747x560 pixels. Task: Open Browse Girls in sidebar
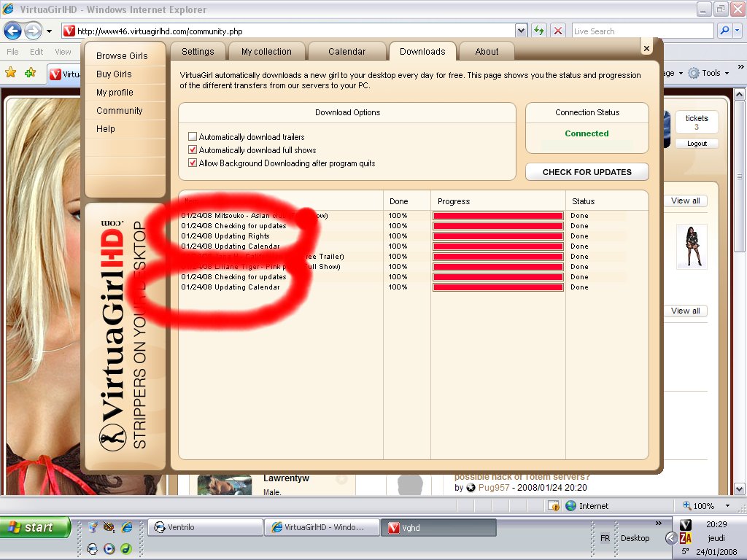pos(122,55)
